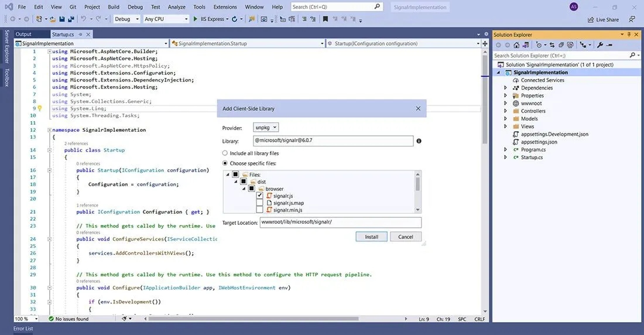Open the Analyze menu
Viewport: 644px width, 335px height.
[x=177, y=6]
